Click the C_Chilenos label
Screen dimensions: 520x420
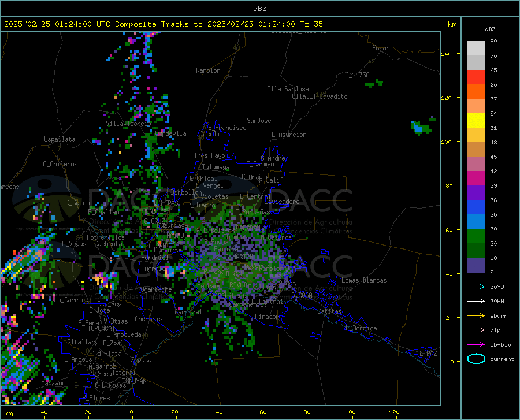[60, 164]
